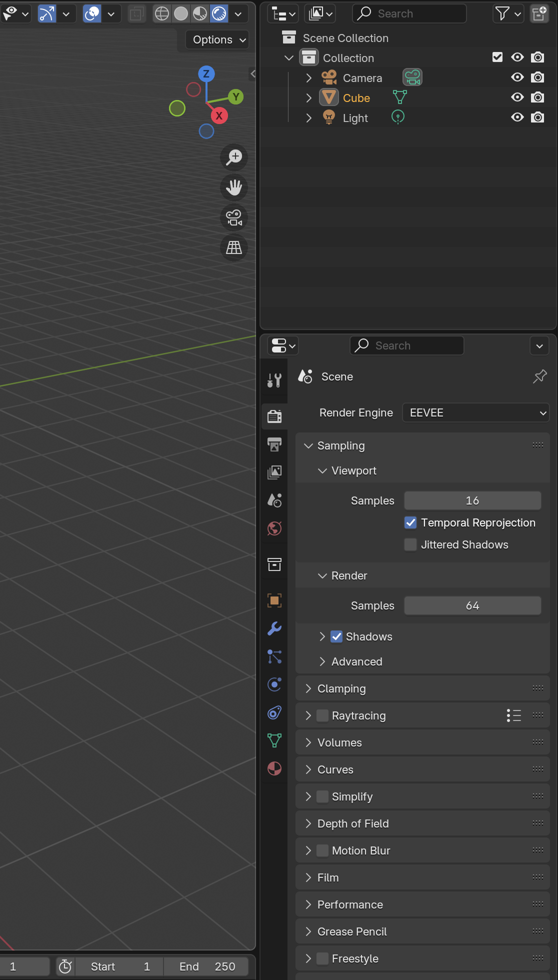This screenshot has width=558, height=980.
Task: Open the World properties tab
Action: click(x=274, y=528)
